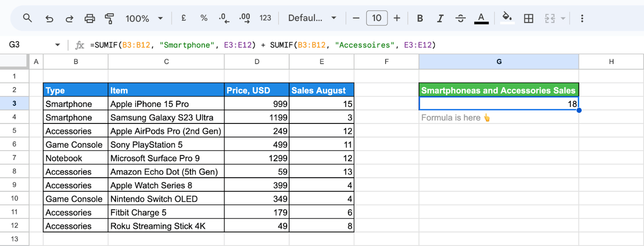
Task: Open the Default font dropdown
Action: click(312, 18)
